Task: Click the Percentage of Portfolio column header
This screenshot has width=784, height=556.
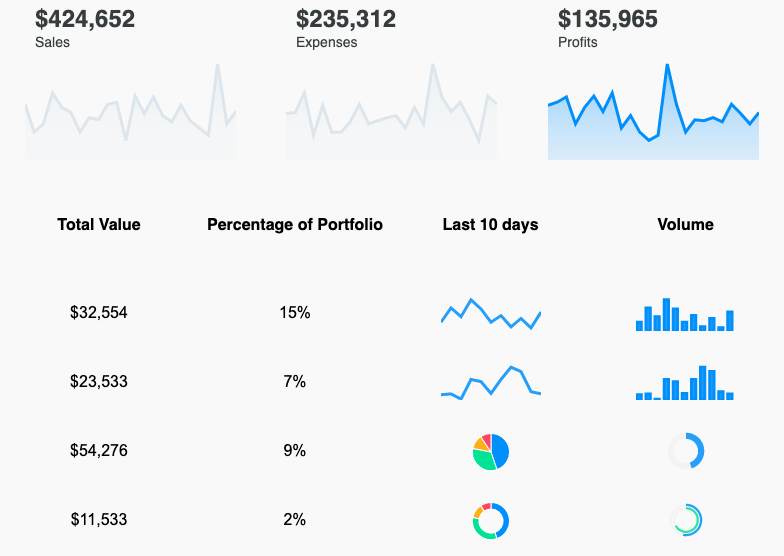Action: [295, 225]
